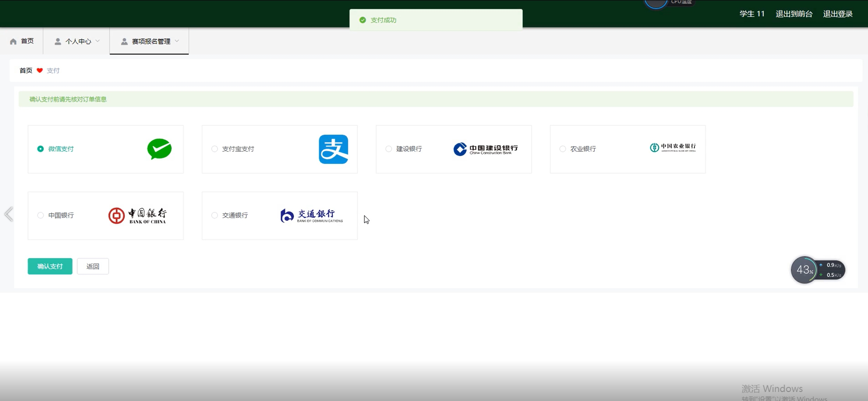This screenshot has width=868, height=401.
Task: Click the 首页 breadcrumb link
Action: [x=26, y=70]
